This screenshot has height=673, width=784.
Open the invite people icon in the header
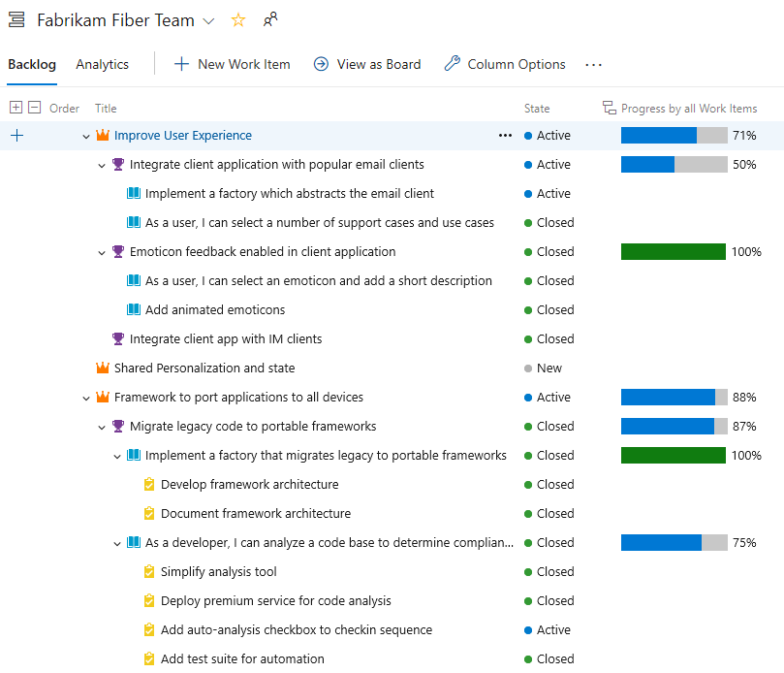(269, 18)
